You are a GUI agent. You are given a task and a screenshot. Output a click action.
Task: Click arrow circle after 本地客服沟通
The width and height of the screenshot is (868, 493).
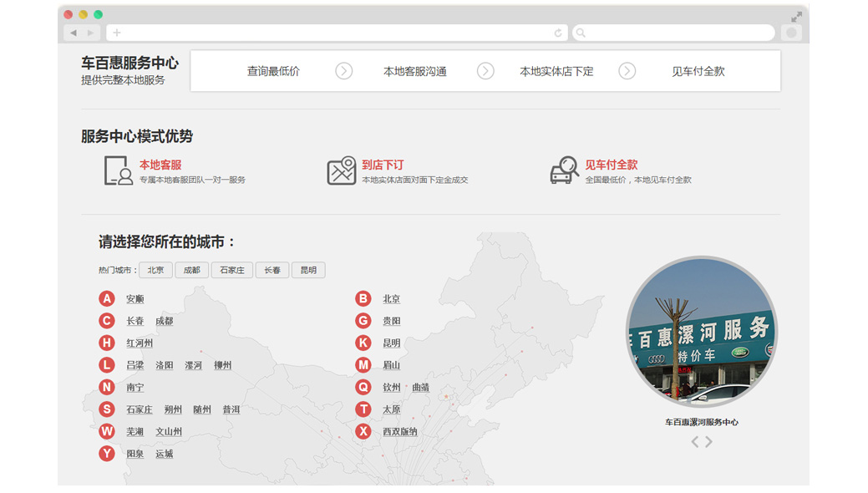(x=485, y=71)
